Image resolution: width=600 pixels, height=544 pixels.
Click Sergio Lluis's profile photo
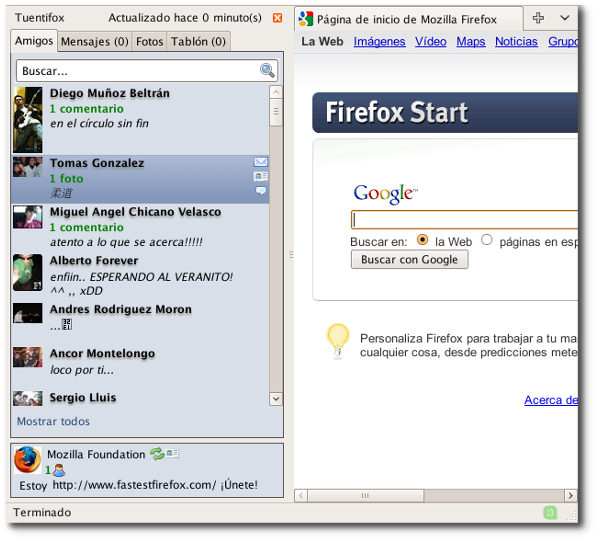pos(28,398)
